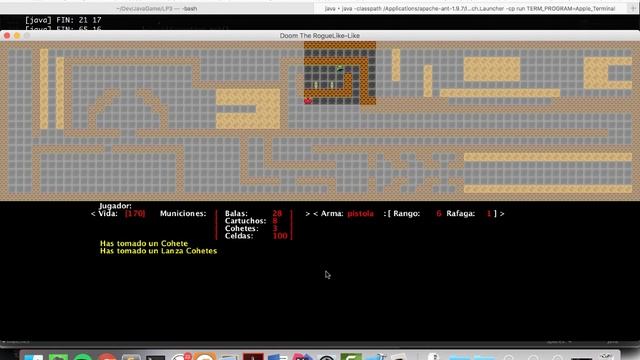Click the 'Jugador:' label

coord(115,206)
